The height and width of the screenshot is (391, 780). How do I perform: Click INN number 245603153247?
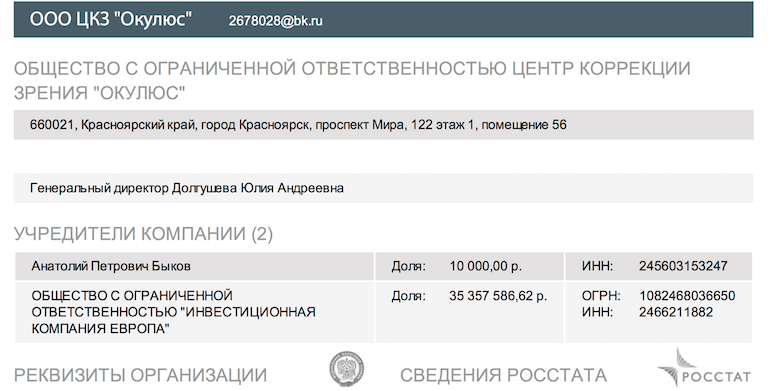point(683,266)
